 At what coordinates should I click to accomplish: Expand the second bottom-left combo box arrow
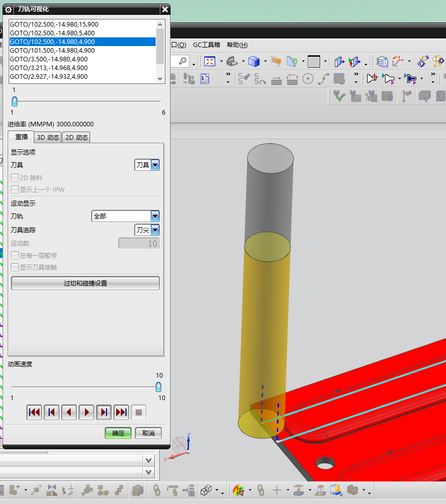pos(148,472)
